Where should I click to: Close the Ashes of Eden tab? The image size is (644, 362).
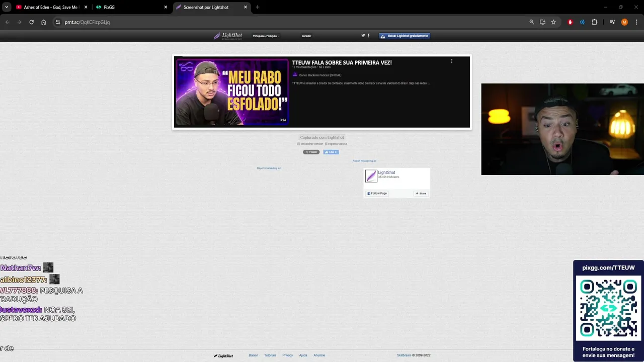(86, 7)
